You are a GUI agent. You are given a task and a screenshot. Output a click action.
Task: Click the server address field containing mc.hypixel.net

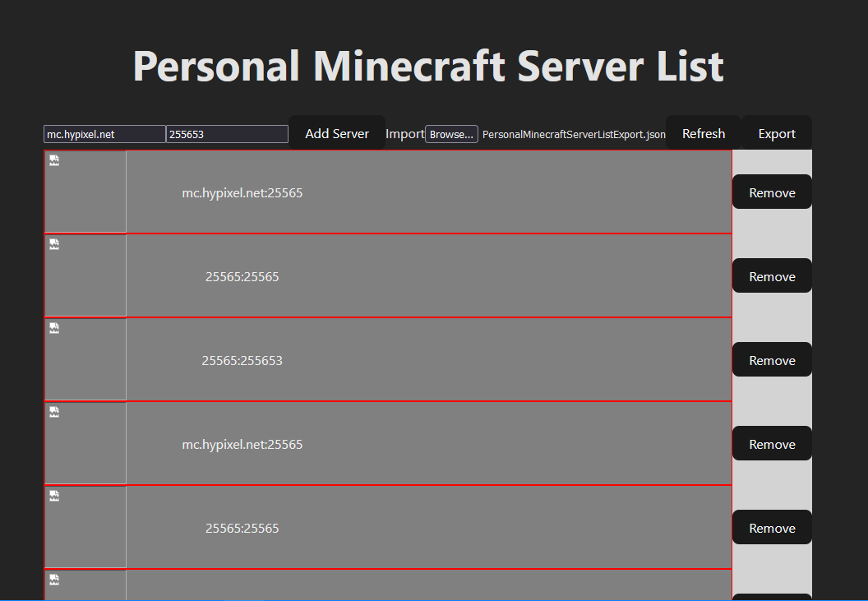pos(104,134)
